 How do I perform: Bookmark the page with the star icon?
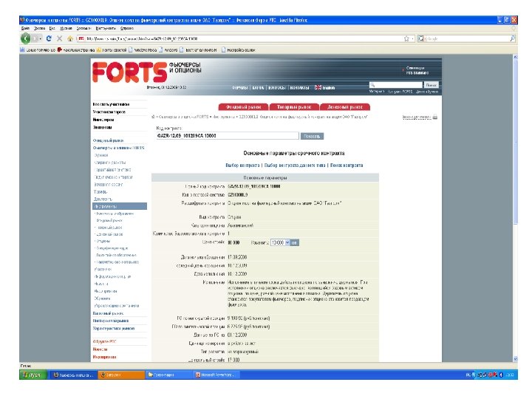pyautogui.click(x=406, y=38)
